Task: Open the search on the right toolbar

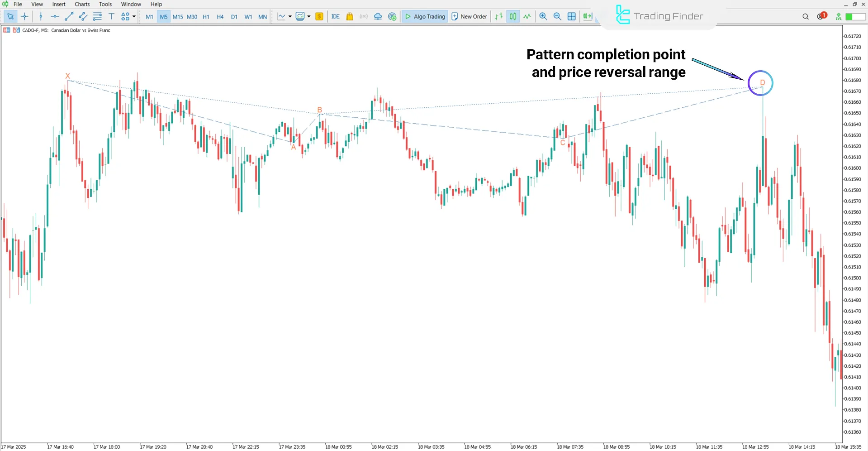Action: click(805, 16)
